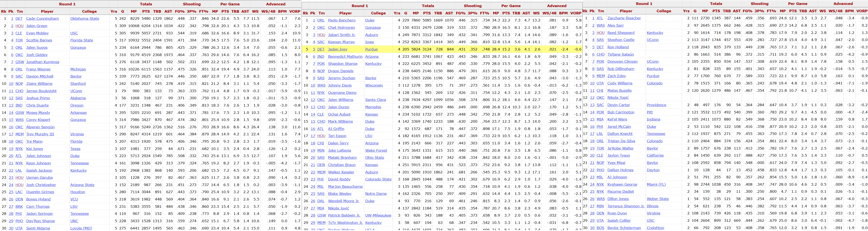Viewport: 868px width, 231px height.
Task: Click the Notre Dame college link
Action: tap(376, 194)
